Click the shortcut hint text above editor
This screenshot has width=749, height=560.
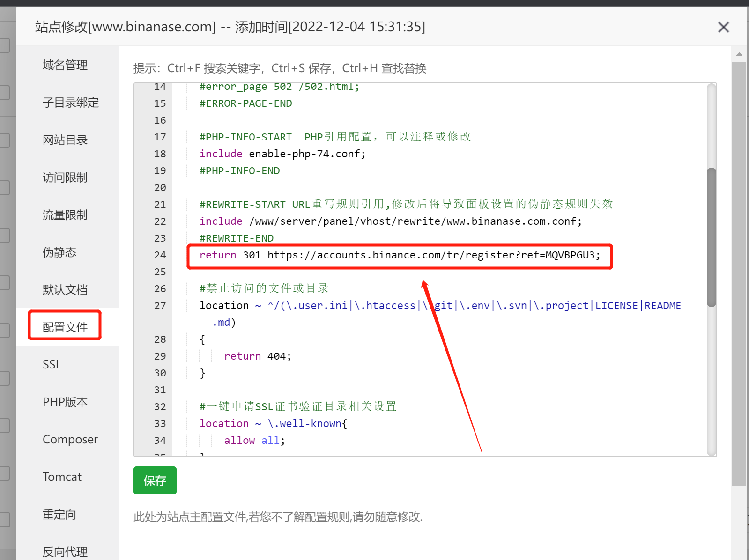280,68
